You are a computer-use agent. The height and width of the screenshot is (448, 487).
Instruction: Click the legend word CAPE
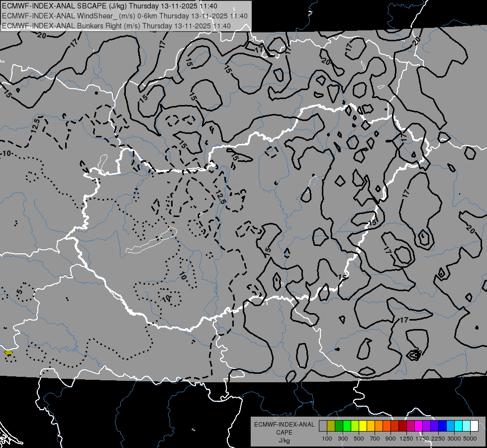pyautogui.click(x=284, y=432)
